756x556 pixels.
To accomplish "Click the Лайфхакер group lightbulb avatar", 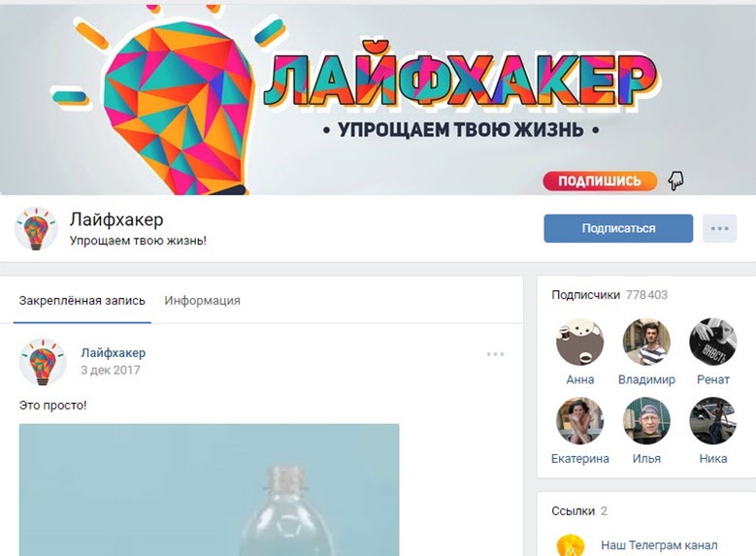I will click(x=36, y=229).
